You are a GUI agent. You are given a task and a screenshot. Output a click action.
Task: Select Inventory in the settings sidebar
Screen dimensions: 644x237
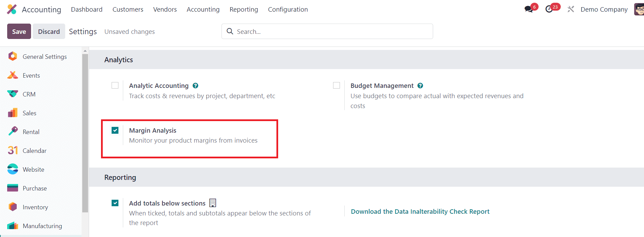(35, 207)
